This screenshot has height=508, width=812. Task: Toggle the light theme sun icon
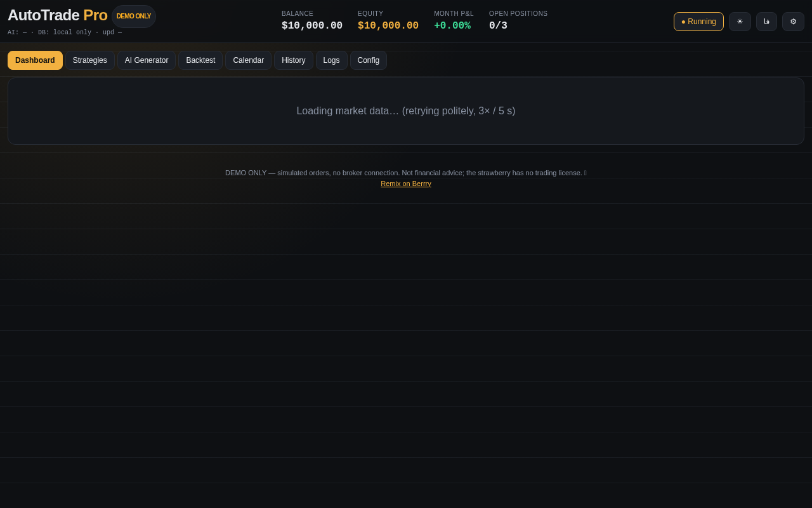(740, 22)
